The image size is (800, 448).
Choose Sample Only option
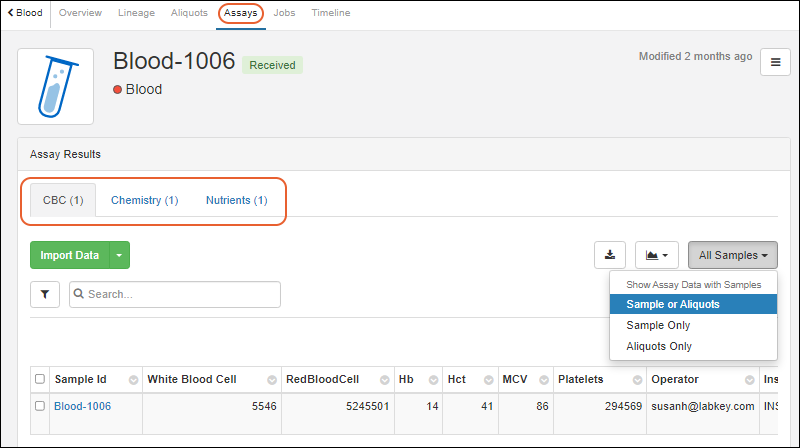658,325
